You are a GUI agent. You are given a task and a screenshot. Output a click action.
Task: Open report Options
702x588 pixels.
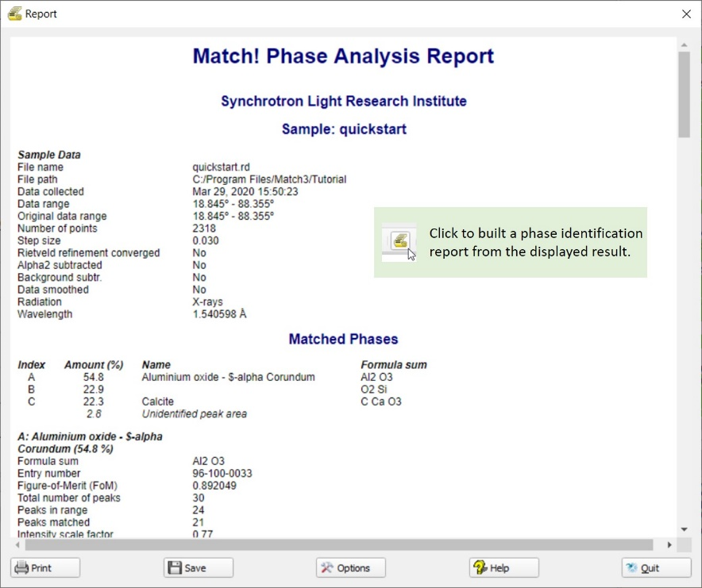[x=351, y=568]
